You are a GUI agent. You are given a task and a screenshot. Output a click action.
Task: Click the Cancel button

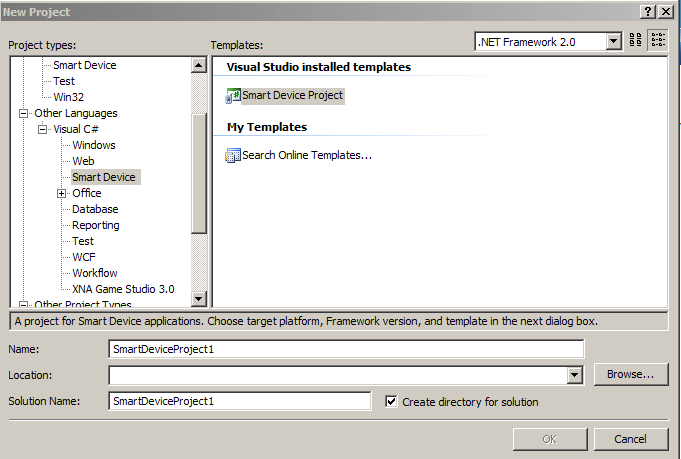pyautogui.click(x=631, y=439)
